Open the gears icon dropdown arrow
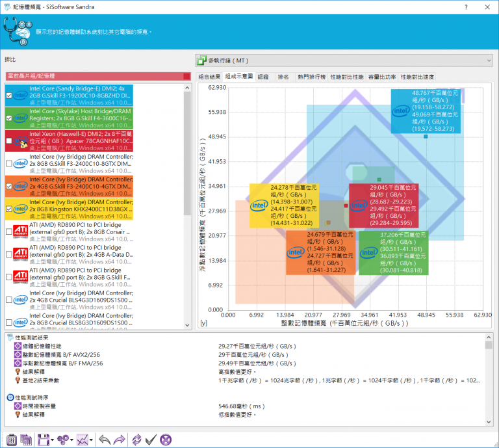Image resolution: width=499 pixels, height=448 pixels. point(71,440)
